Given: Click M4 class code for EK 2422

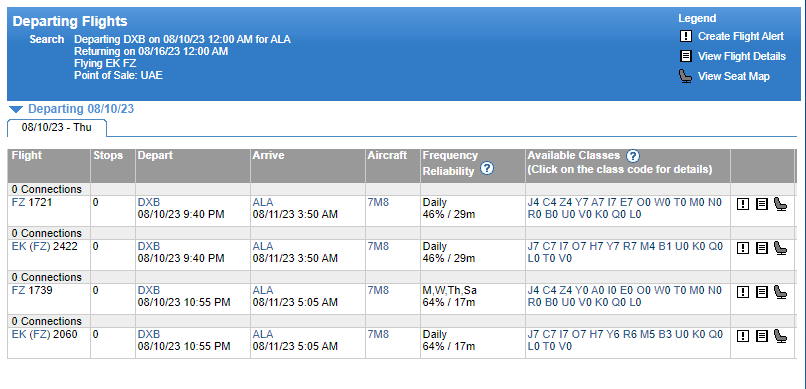Looking at the screenshot, I should click(647, 246).
